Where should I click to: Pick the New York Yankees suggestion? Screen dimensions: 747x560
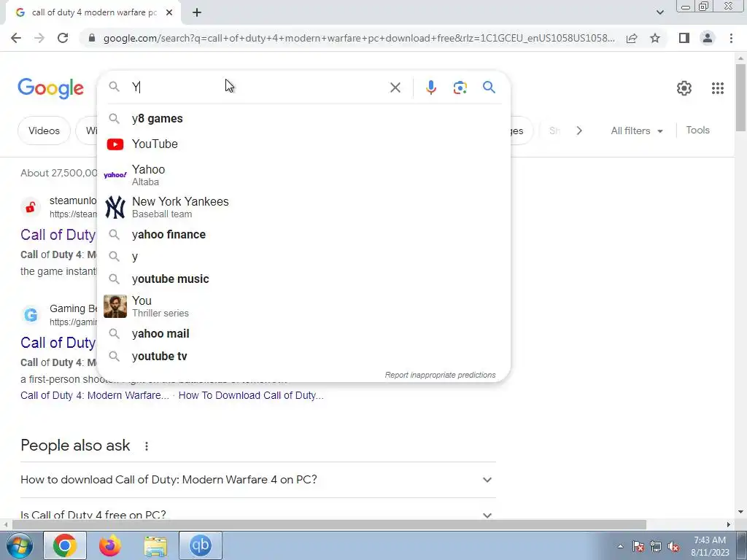coord(303,207)
